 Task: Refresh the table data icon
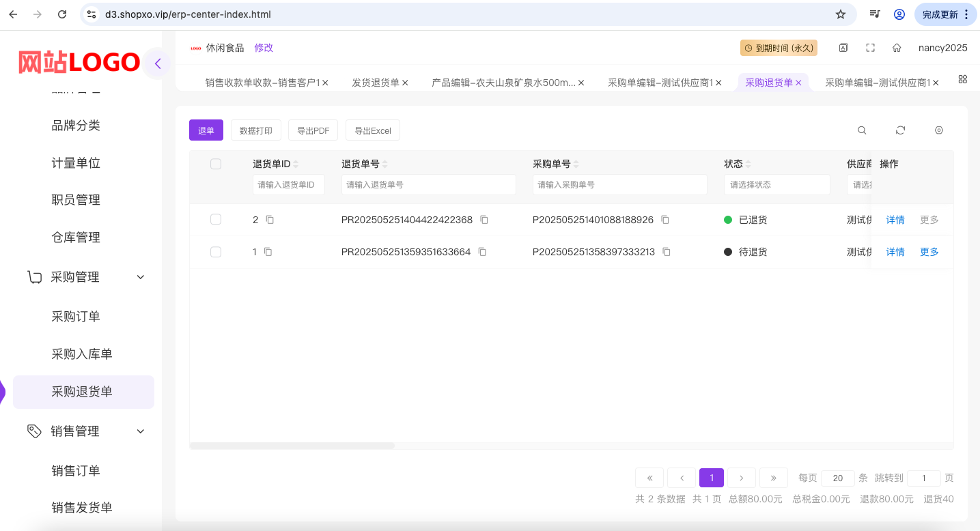[x=900, y=130]
